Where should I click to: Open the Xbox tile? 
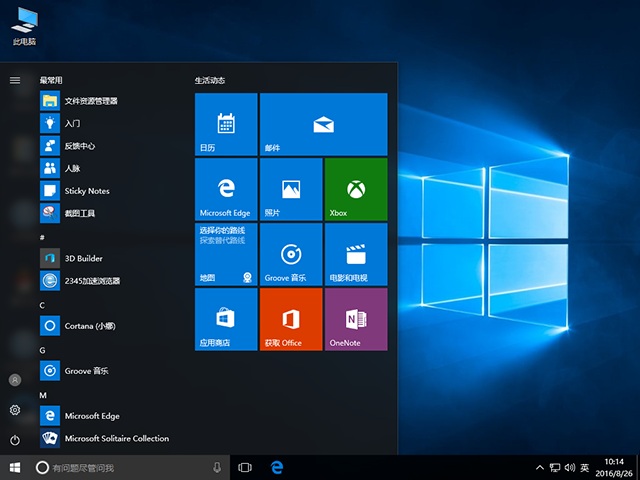pyautogui.click(x=355, y=189)
